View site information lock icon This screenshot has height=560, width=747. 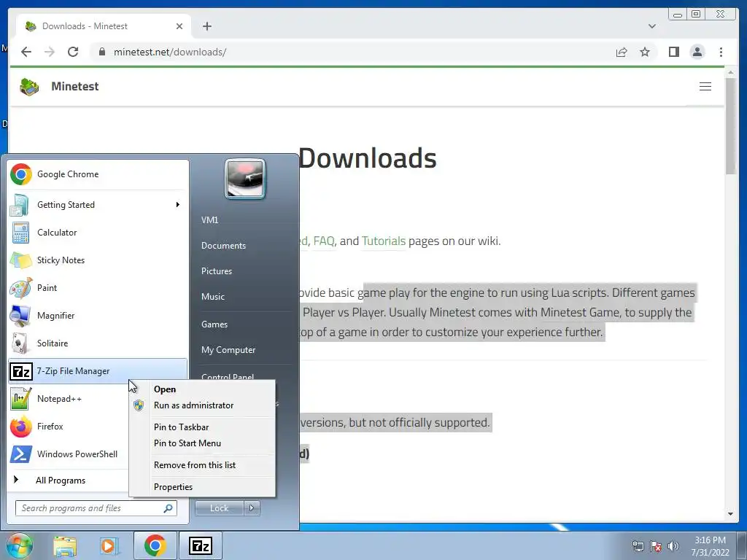pos(102,52)
